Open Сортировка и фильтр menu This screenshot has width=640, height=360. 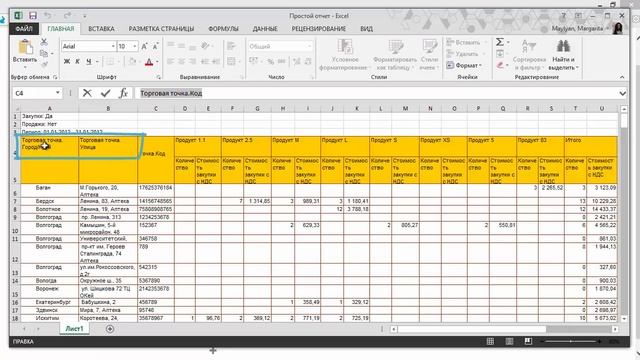pyautogui.click(x=529, y=55)
